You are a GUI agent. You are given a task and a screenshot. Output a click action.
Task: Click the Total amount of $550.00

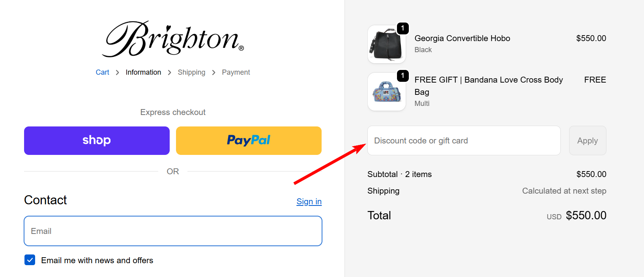coord(586,215)
